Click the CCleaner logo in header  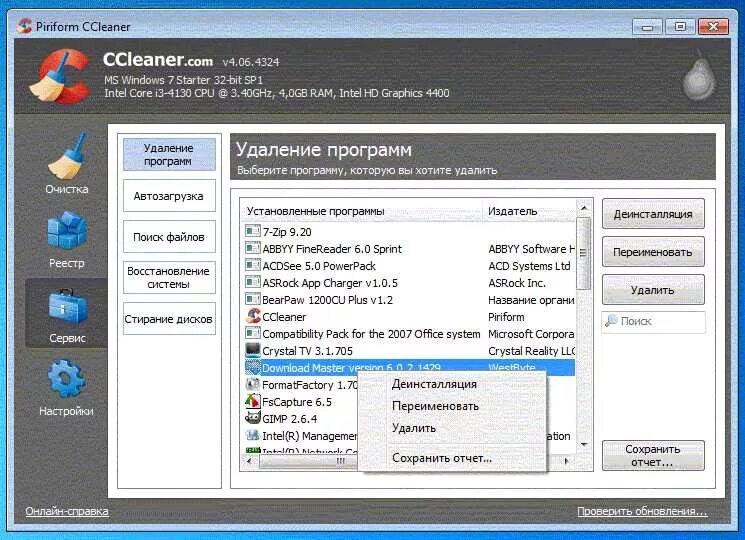[60, 76]
